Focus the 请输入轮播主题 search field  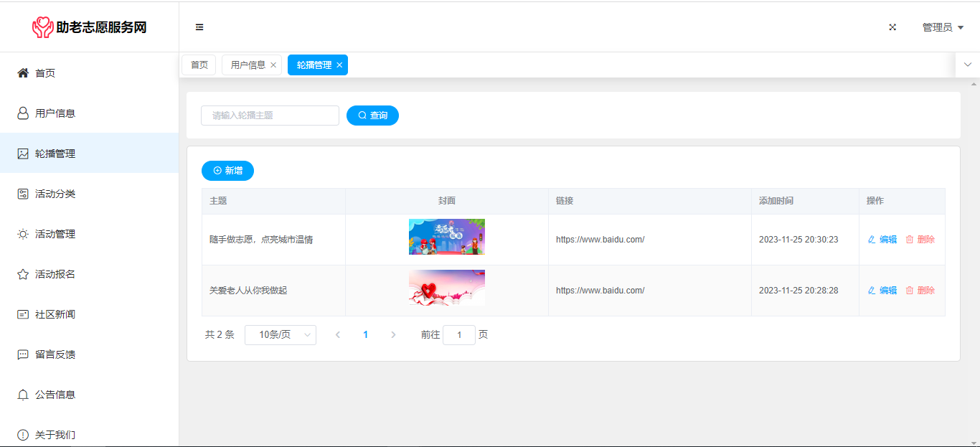(270, 116)
